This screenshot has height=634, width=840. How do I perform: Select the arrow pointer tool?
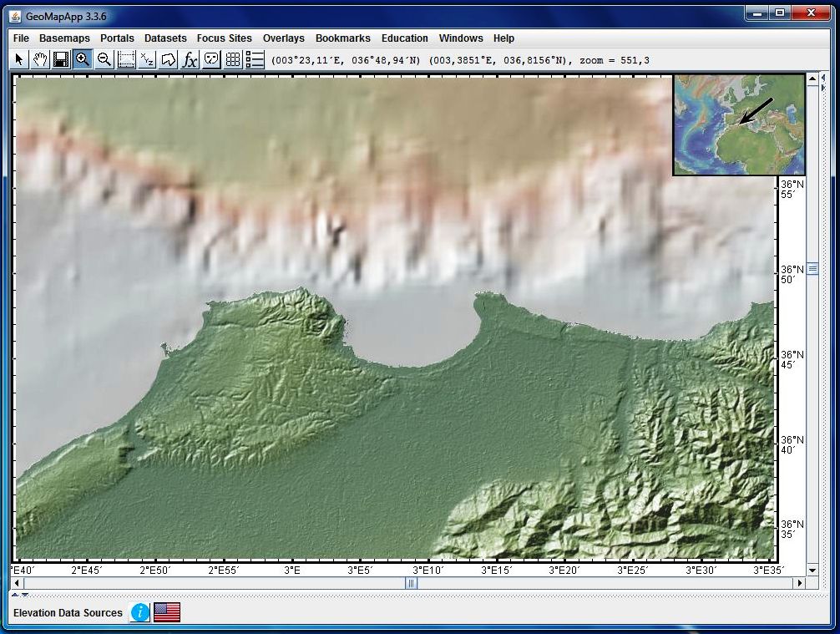point(18,59)
